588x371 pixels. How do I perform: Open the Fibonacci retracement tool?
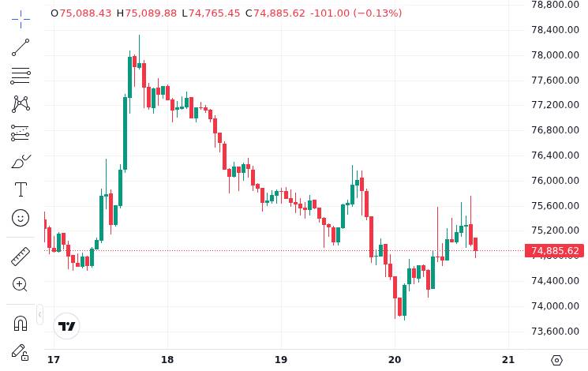point(21,76)
